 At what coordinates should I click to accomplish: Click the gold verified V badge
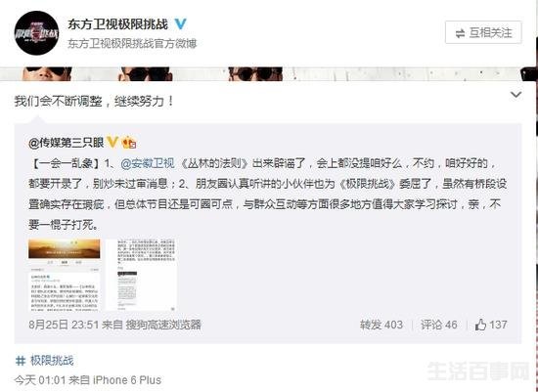coord(112,142)
